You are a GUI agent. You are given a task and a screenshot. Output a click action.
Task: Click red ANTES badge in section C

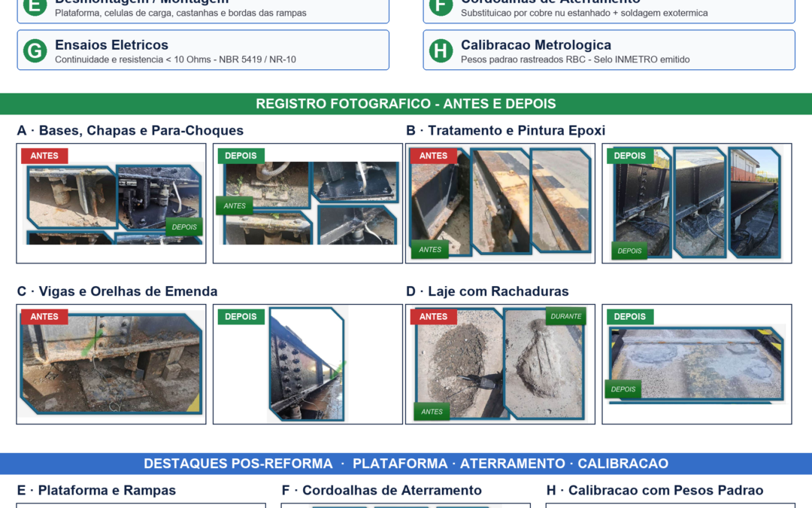point(44,317)
